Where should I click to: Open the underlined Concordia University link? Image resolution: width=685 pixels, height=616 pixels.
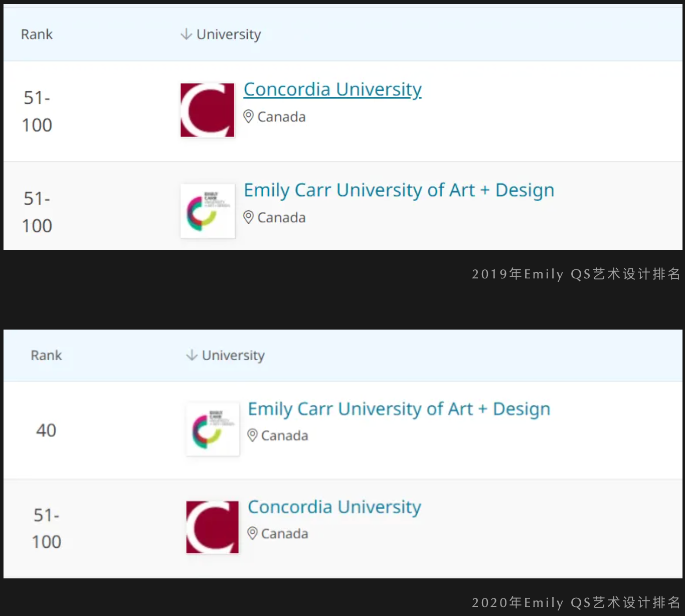click(x=332, y=89)
